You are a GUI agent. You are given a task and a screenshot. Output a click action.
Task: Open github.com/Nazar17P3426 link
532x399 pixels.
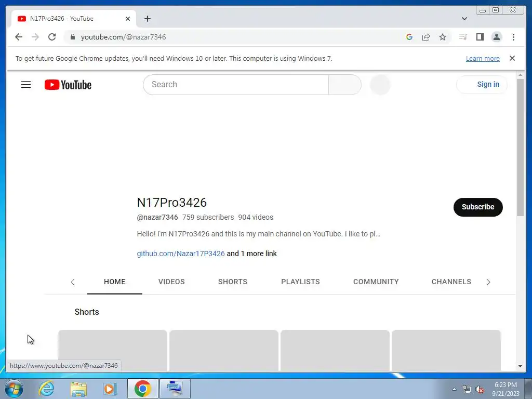pyautogui.click(x=181, y=254)
